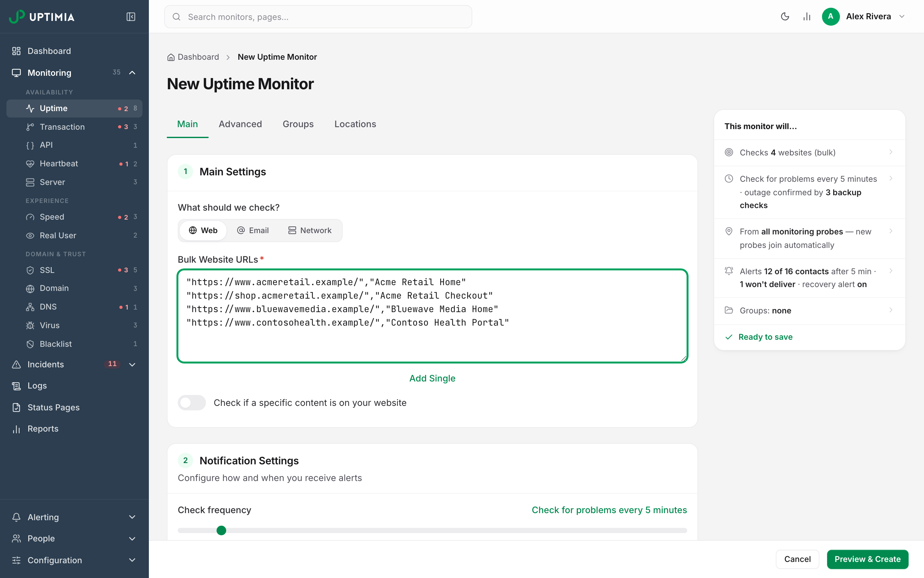
Task: Collapse the Monitoring section
Action: pyautogui.click(x=132, y=73)
